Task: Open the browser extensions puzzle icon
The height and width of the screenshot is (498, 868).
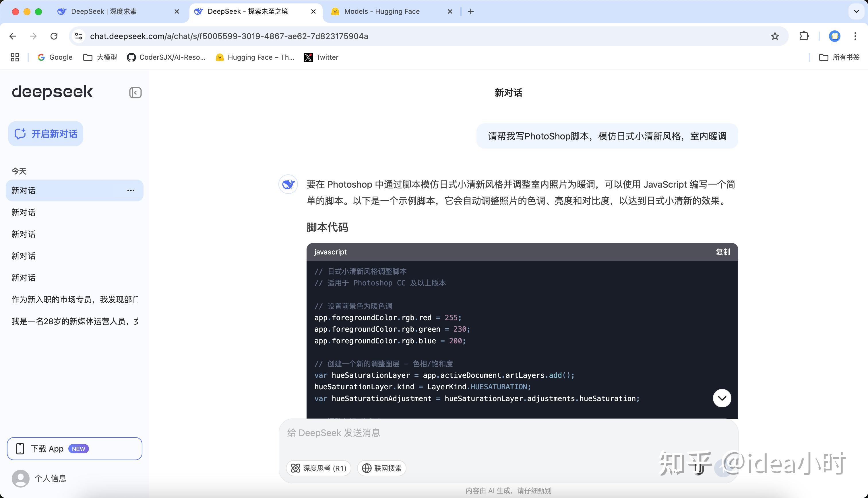Action: tap(804, 36)
